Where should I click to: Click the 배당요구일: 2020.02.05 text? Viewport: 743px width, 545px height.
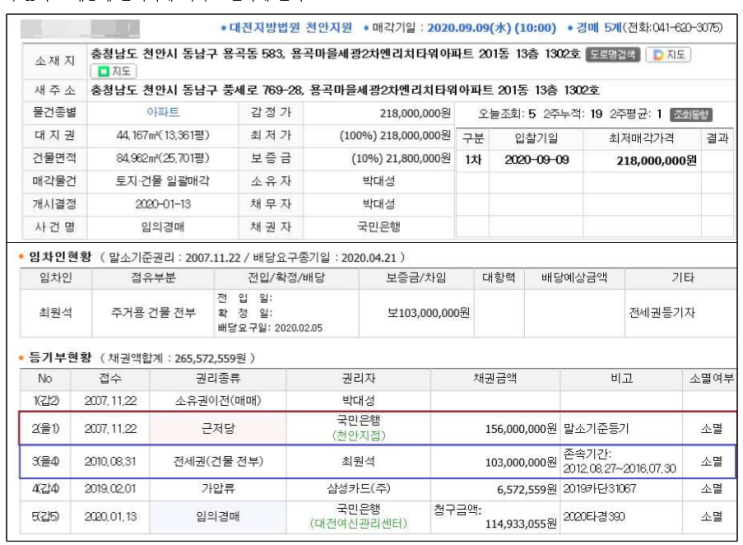click(270, 328)
